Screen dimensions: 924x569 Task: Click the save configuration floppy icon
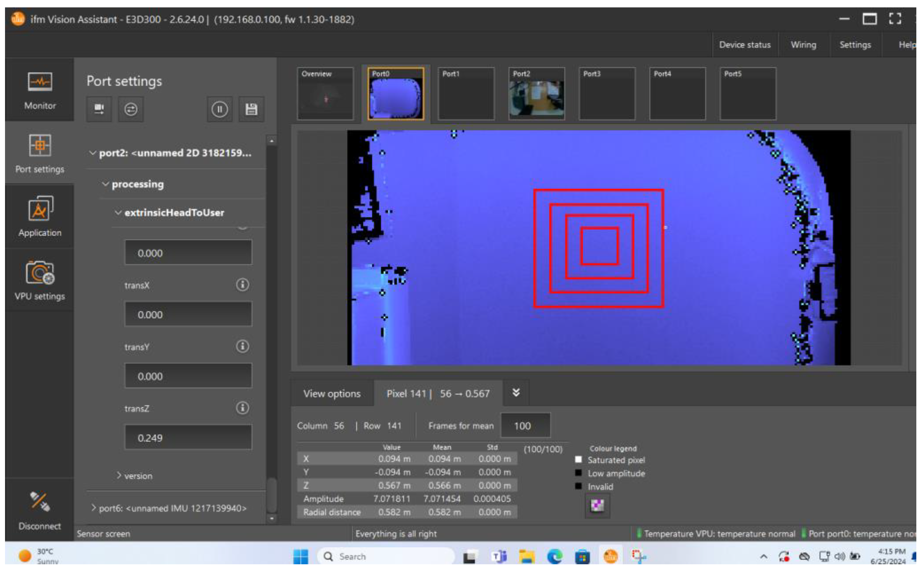(x=251, y=110)
